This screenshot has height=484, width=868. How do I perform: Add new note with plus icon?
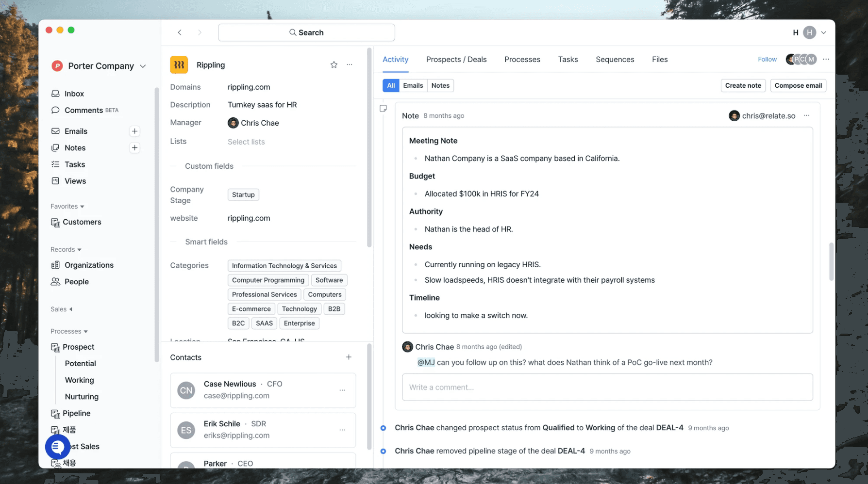point(134,148)
